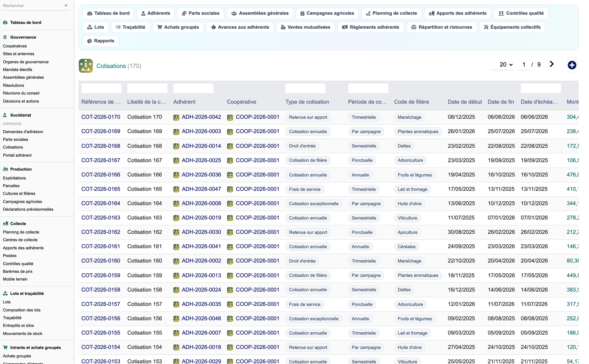Click the cart icon of Intrants et achats groupés
589x364 pixels.
click(5, 348)
